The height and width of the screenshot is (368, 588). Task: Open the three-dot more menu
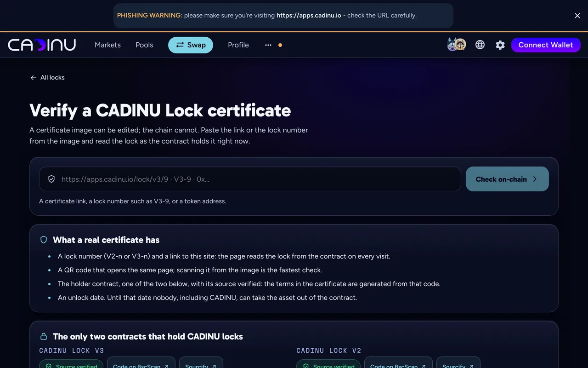268,45
